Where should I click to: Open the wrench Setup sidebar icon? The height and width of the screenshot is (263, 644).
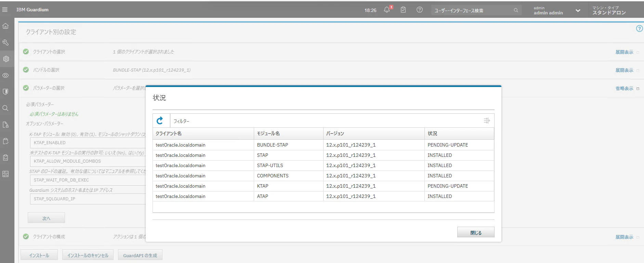(5, 42)
